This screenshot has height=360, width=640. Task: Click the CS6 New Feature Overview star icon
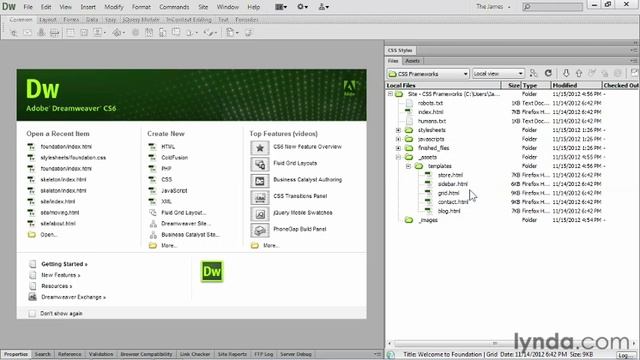point(260,148)
